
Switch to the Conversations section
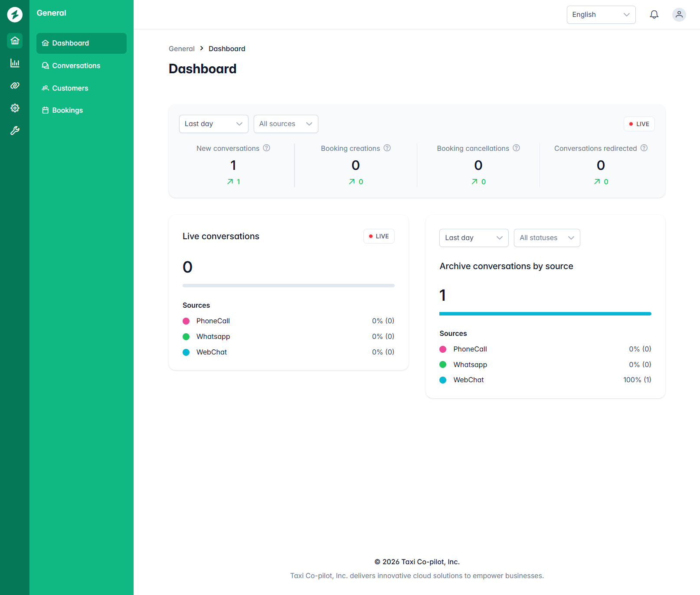76,65
